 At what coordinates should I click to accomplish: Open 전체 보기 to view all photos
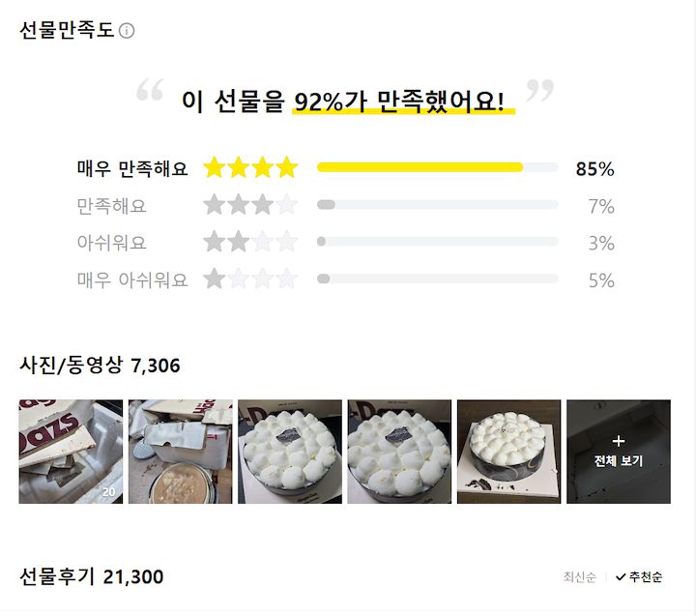point(619,452)
